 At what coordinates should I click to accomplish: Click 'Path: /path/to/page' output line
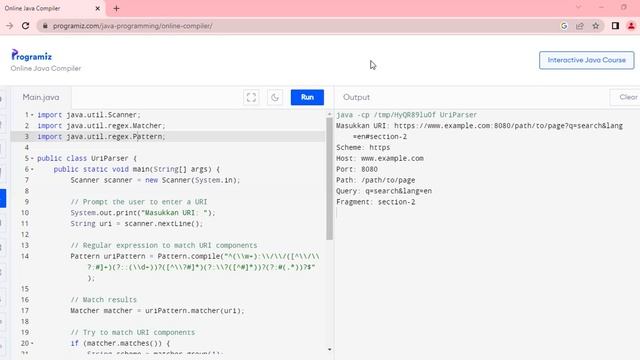coord(376,180)
